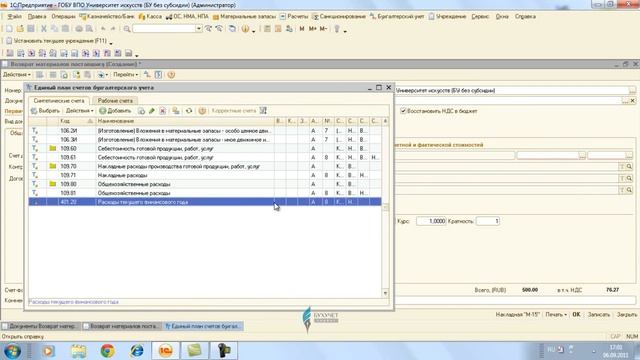Open Действия dropdown in the document window
Viewport: 640px width, 360px height.
click(x=17, y=75)
